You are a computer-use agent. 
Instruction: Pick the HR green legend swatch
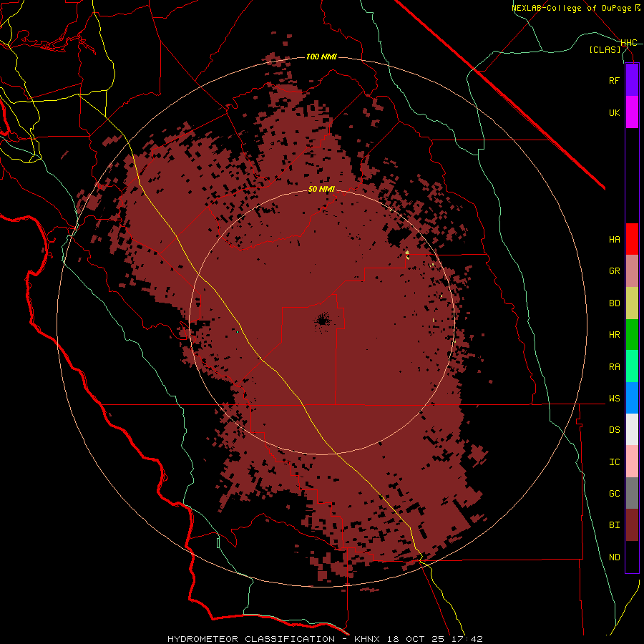point(632,335)
